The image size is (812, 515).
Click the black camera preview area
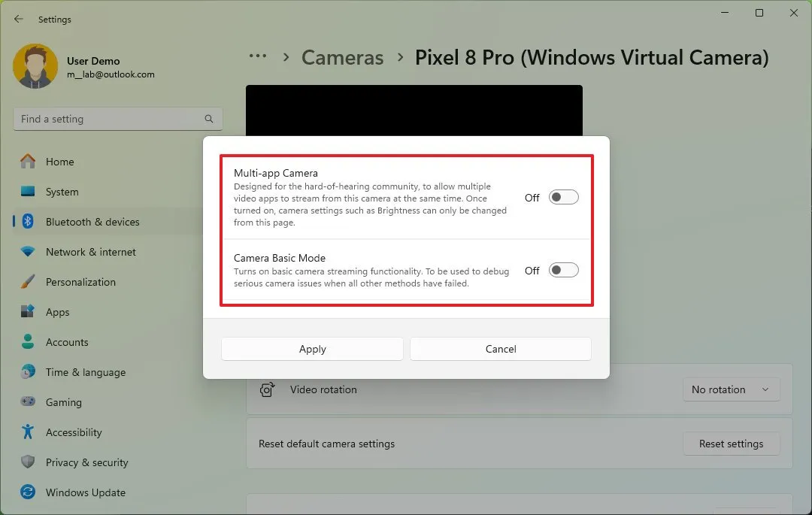(x=414, y=111)
